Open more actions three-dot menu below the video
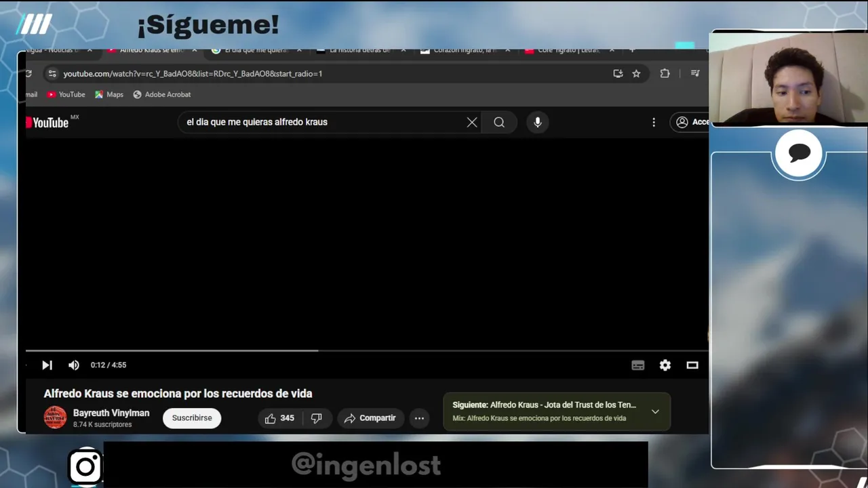Image resolution: width=868 pixels, height=488 pixels. point(419,418)
